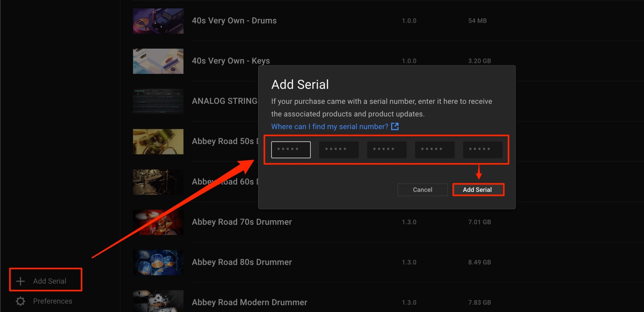Select the third serial number input box

coord(387,150)
